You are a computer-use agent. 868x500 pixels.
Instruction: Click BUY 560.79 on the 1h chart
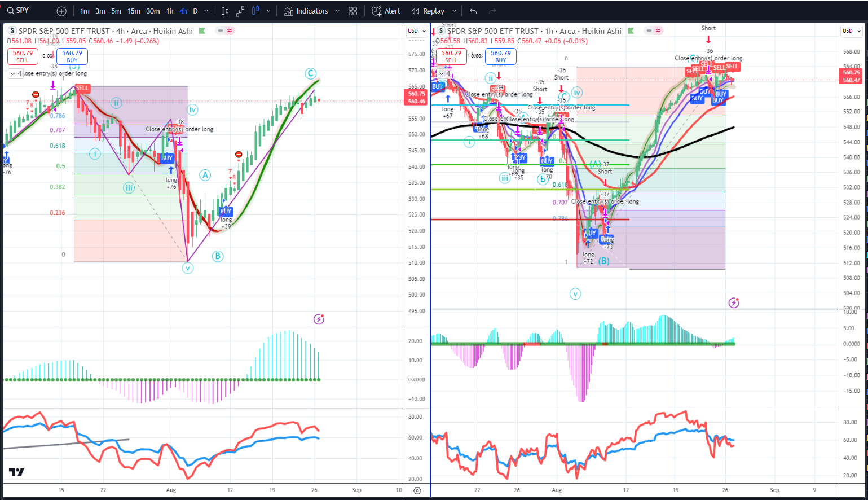click(500, 56)
